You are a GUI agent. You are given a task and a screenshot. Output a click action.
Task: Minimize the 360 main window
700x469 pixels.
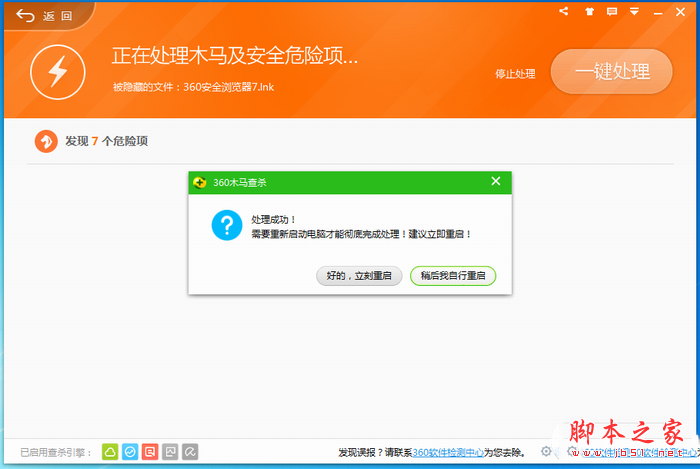tap(658, 13)
